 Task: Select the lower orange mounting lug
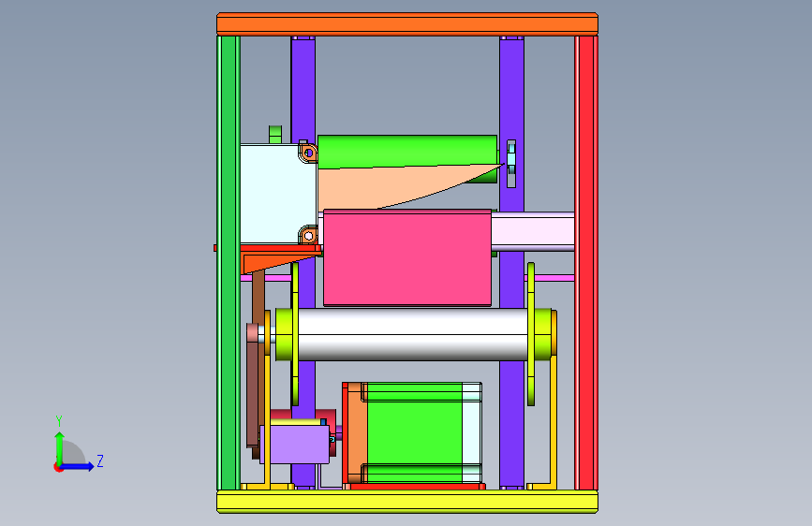click(308, 236)
